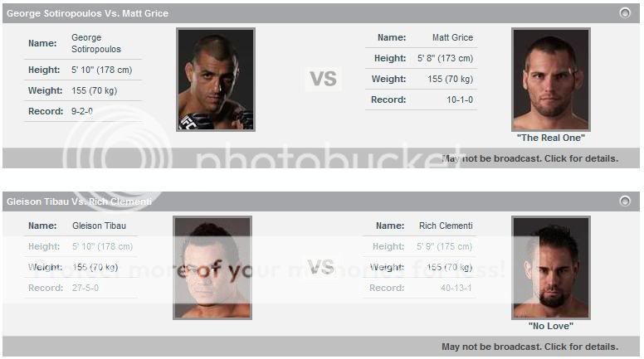Click the Gleison Tibau Vs. Rich Clementi header
The width and height of the screenshot is (644, 359).
79,201
